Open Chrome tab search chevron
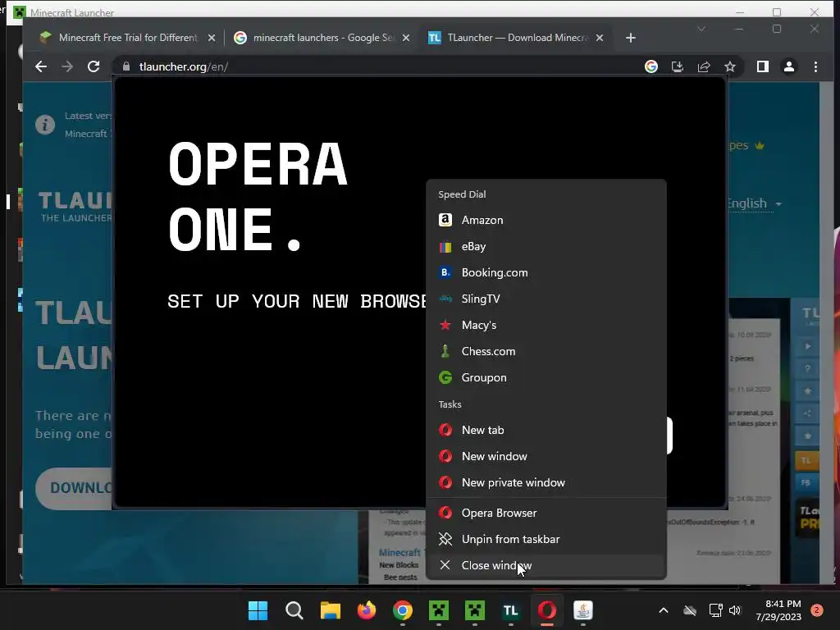The width and height of the screenshot is (840, 630). click(x=701, y=29)
